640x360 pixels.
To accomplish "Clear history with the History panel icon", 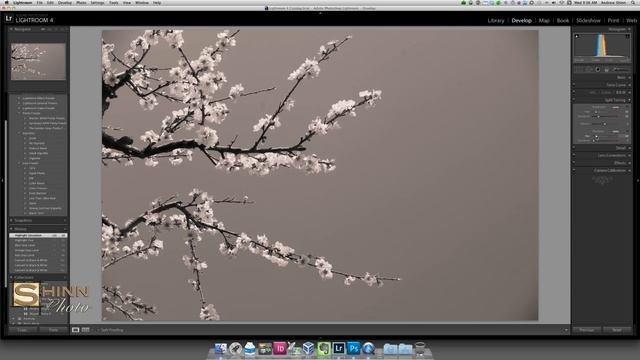I will 64,229.
